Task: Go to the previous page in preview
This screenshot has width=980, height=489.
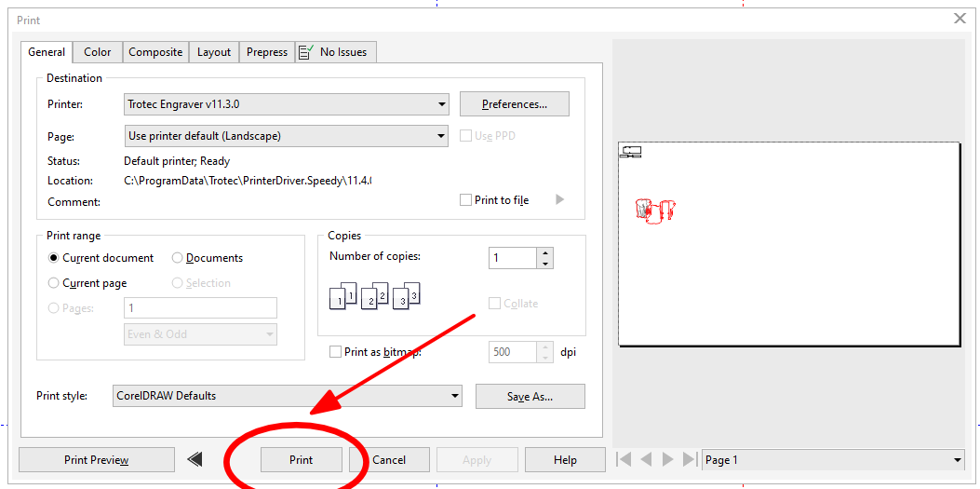Action: (647, 459)
